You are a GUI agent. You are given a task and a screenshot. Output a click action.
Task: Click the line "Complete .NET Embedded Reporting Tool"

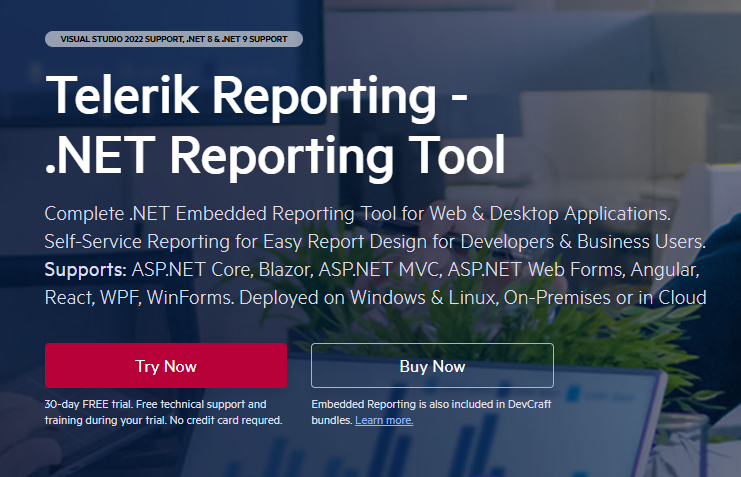pos(220,214)
